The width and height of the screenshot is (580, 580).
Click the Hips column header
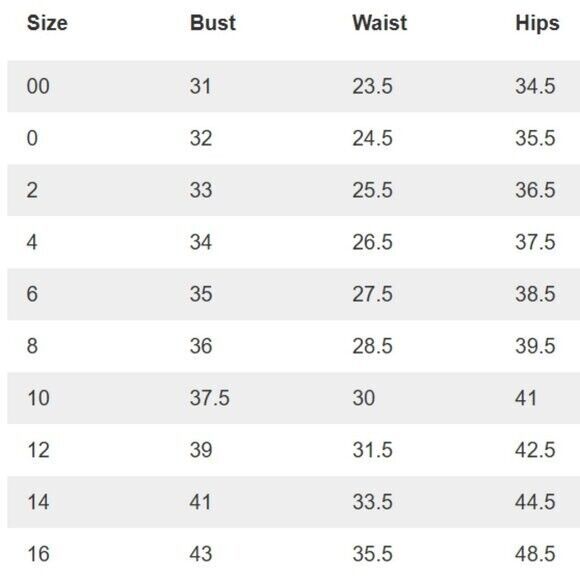(x=537, y=24)
